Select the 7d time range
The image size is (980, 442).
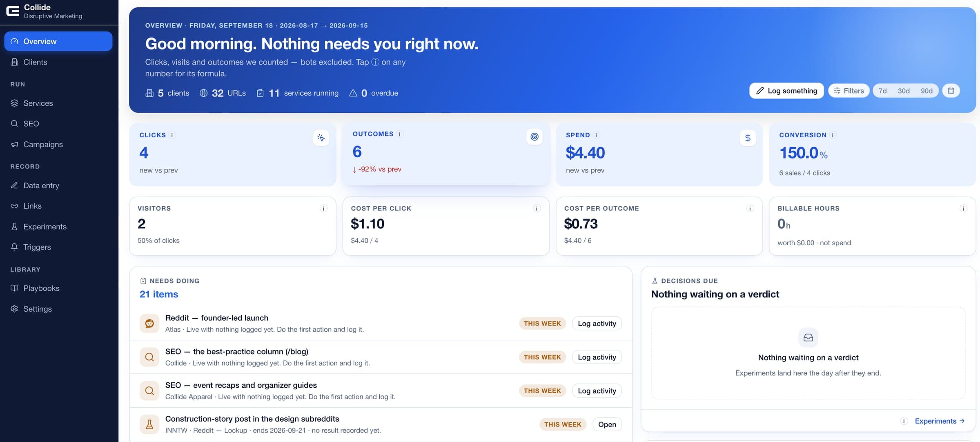[882, 91]
